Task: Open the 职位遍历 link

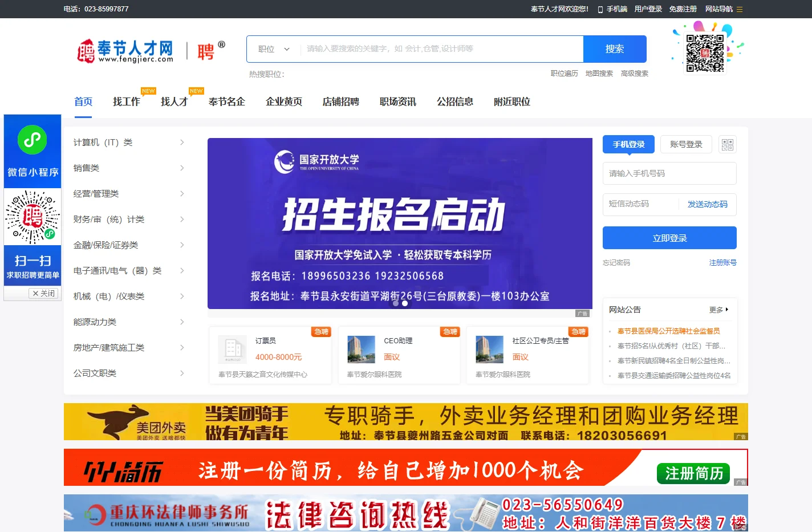Action: pos(565,74)
